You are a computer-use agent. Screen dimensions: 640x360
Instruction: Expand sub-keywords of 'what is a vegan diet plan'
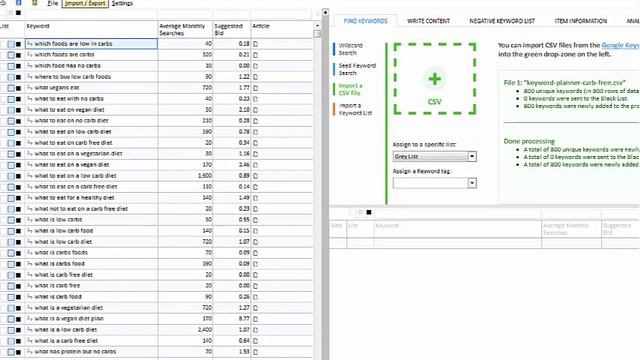point(30,319)
